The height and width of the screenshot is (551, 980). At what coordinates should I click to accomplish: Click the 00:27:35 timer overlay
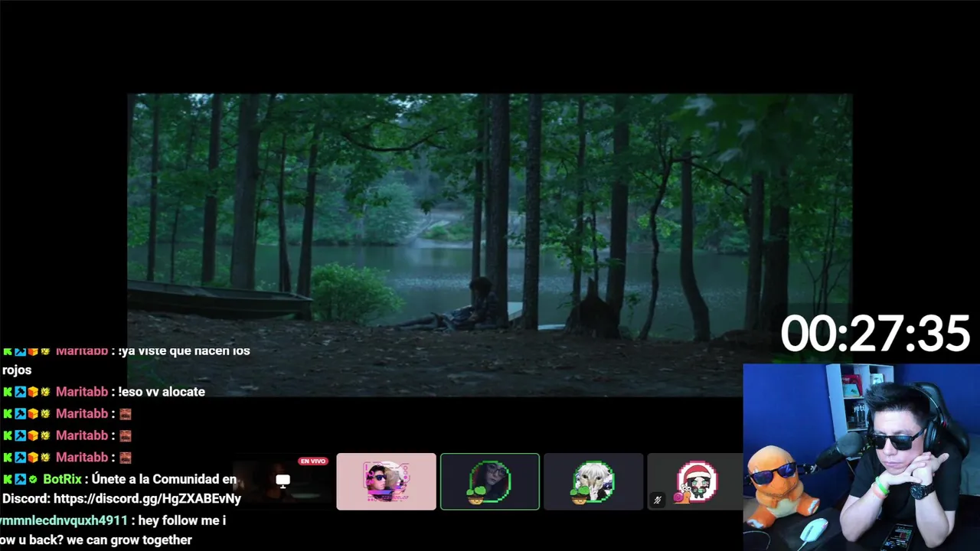point(875,334)
